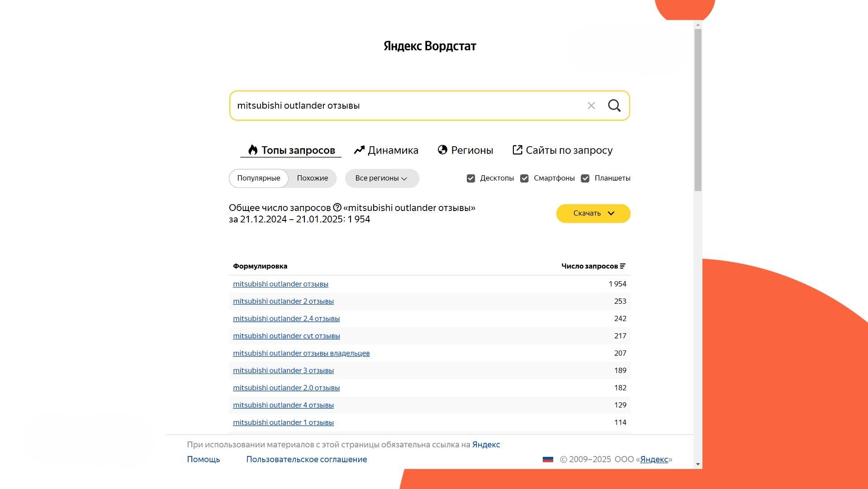Viewport: 868px width, 489px height.
Task: Open link mitsubishi outlander отзывы with 1 954 requests
Action: click(x=280, y=284)
